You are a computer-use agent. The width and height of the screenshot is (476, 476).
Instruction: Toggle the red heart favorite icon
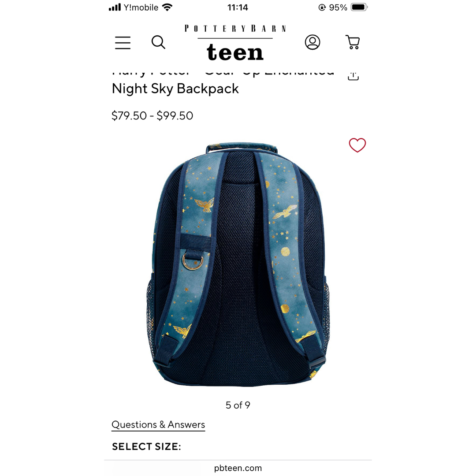tap(357, 145)
